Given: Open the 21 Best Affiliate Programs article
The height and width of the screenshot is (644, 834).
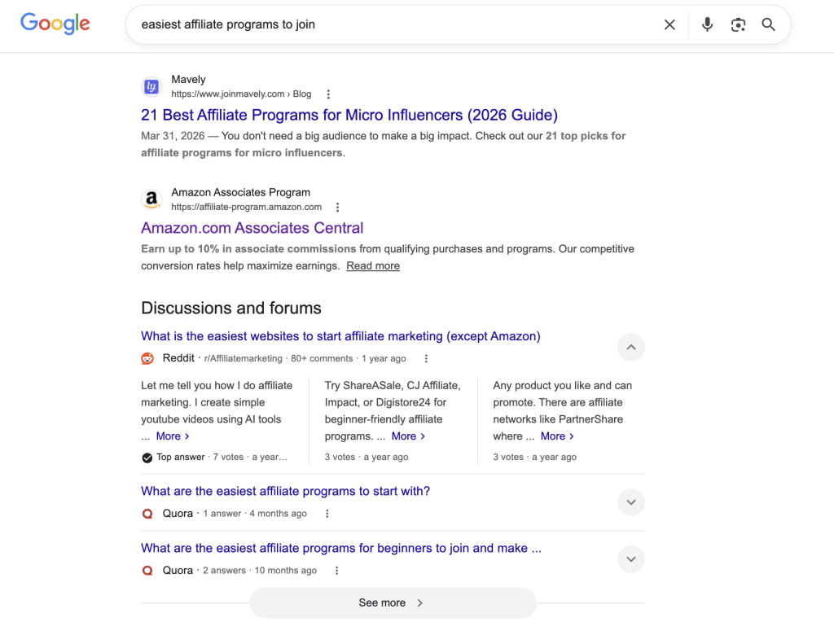Looking at the screenshot, I should pos(349,115).
